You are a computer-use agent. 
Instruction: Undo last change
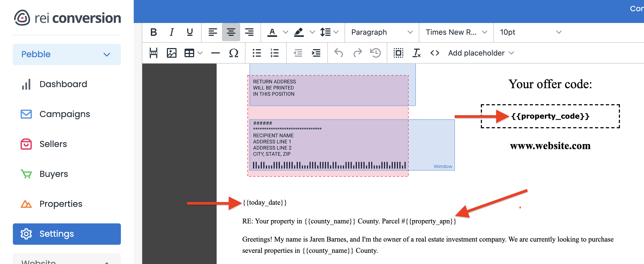[x=339, y=53]
